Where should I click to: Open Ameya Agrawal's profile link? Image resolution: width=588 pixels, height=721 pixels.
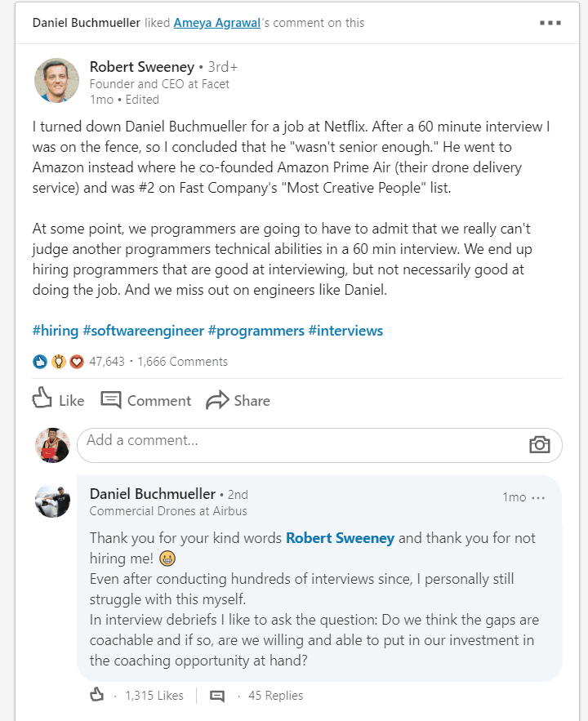coord(217,23)
